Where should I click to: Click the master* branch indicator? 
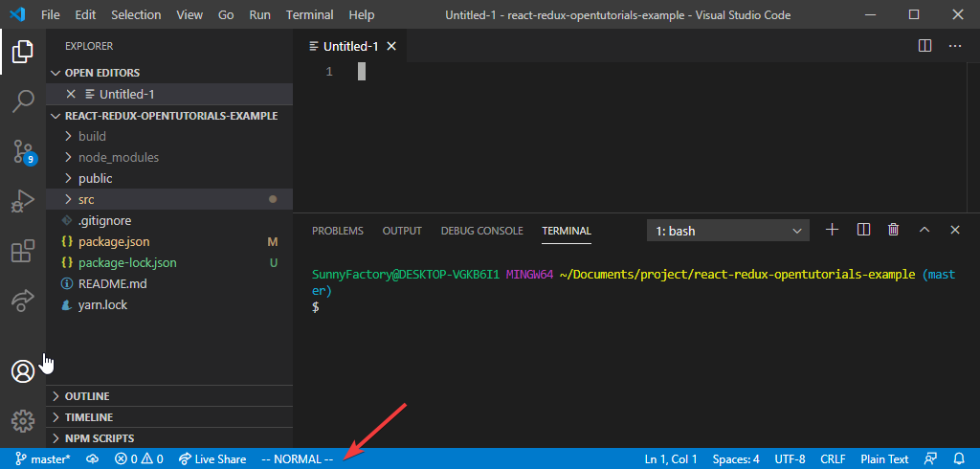tap(42, 459)
